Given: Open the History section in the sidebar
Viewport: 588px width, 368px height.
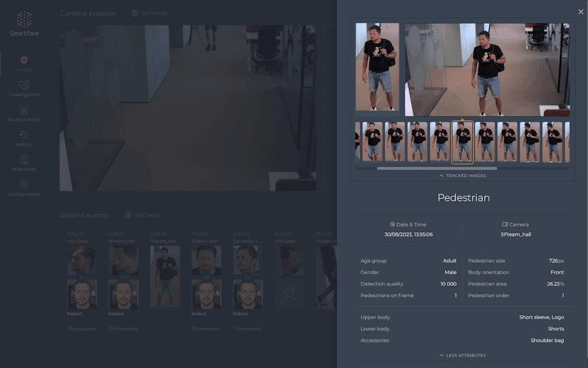Looking at the screenshot, I should [24, 138].
